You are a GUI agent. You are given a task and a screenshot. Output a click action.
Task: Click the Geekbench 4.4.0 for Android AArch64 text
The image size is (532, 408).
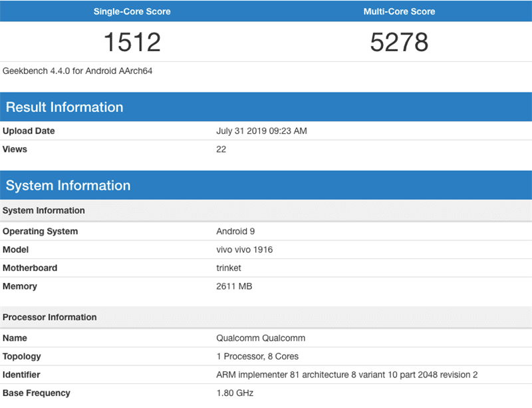[78, 71]
